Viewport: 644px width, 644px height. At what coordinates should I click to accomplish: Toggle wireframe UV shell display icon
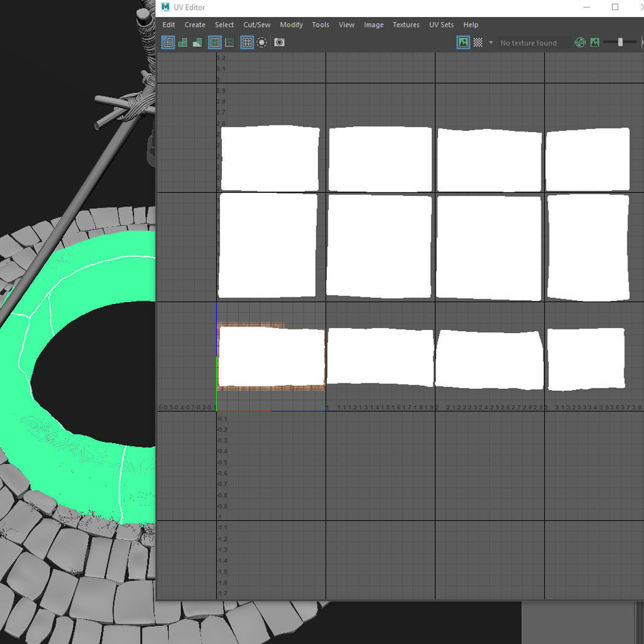168,42
